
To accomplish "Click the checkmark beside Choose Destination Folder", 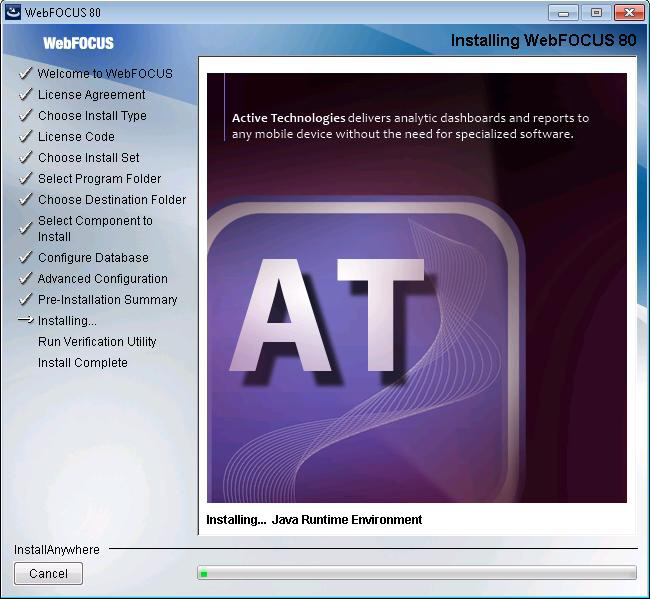I will (x=25, y=199).
